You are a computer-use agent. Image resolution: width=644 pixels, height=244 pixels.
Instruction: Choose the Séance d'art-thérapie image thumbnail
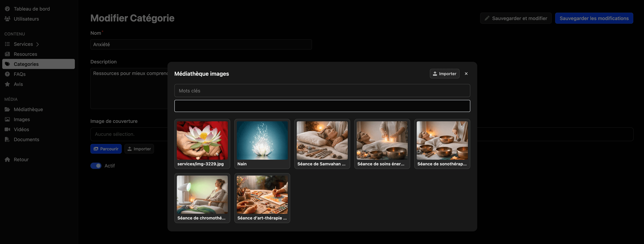[262, 195]
